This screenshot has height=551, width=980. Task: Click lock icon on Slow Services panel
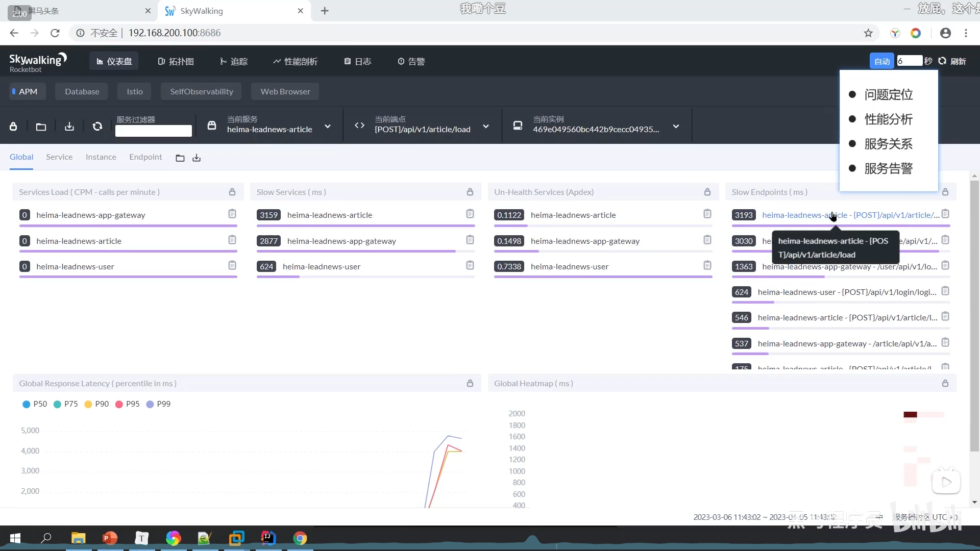point(470,192)
